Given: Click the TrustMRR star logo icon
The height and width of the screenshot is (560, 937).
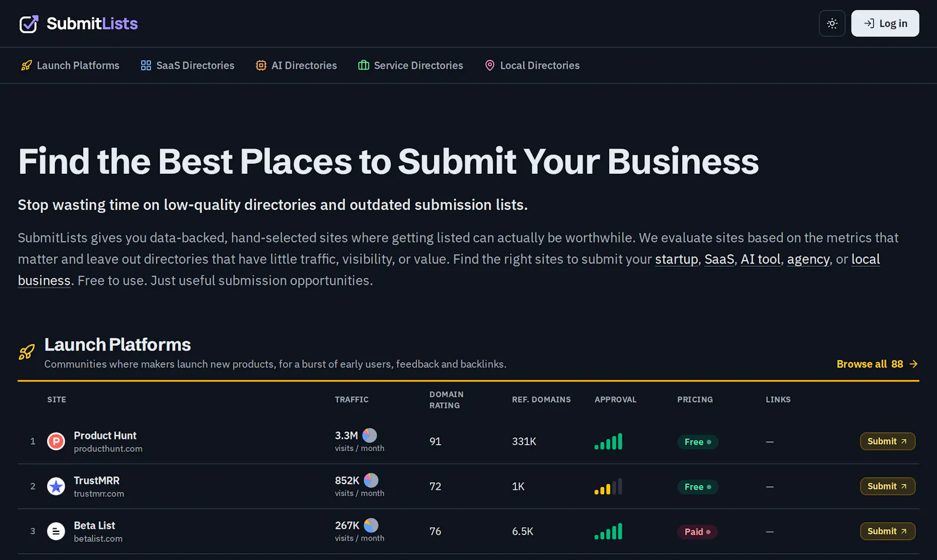Looking at the screenshot, I should [56, 486].
